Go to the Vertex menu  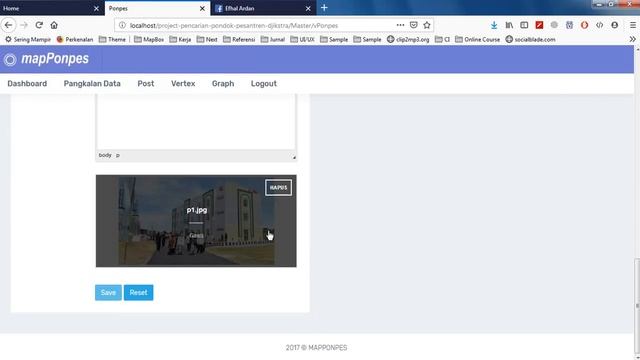tap(183, 84)
